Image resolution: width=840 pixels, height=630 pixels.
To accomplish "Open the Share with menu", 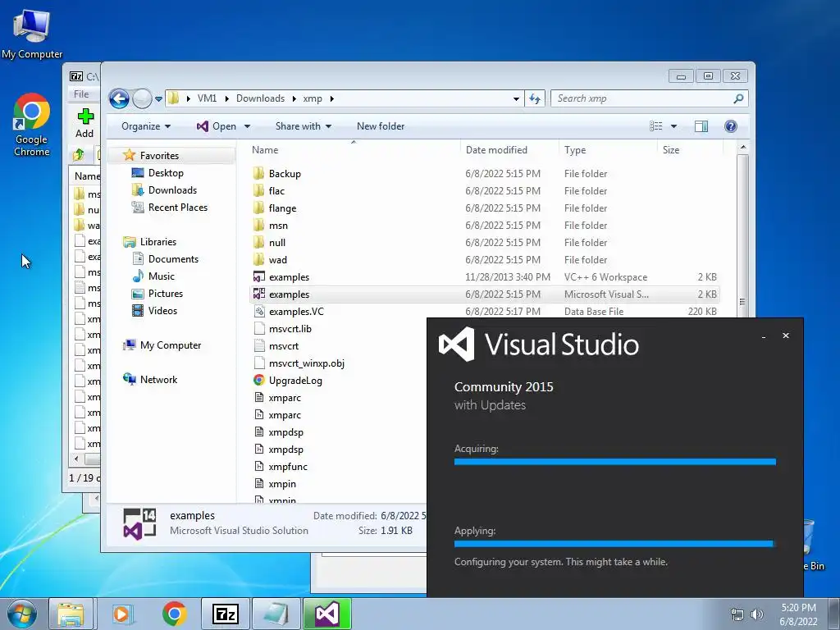I will pos(304,126).
